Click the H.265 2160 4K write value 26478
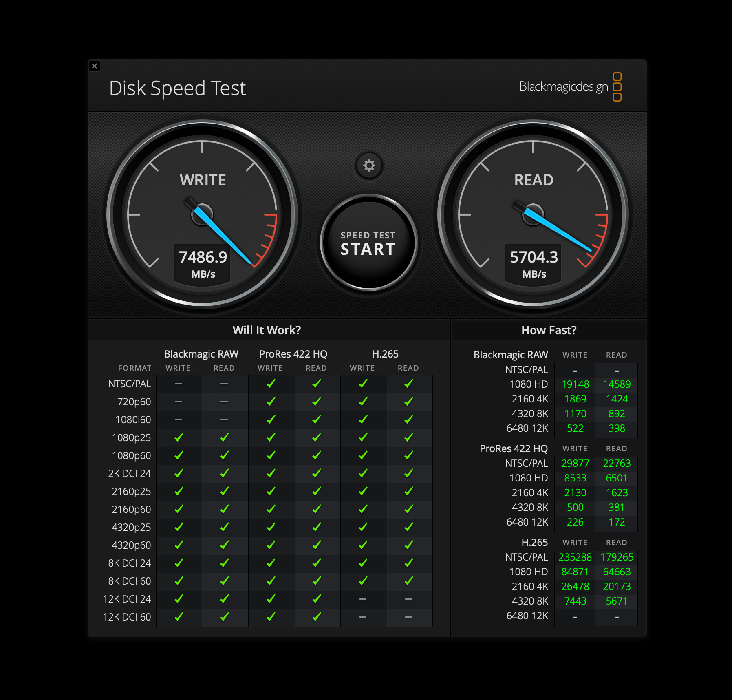Screen dimensions: 732x700 pos(575,586)
